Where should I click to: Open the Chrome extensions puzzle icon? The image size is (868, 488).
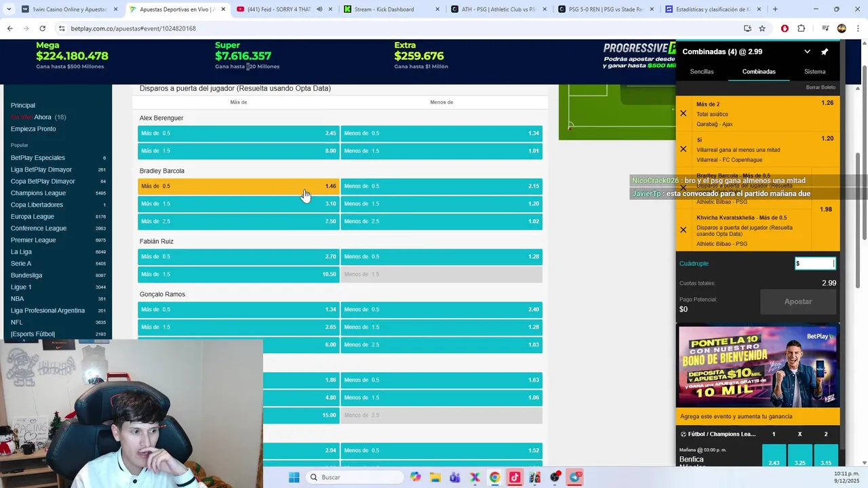click(x=801, y=28)
